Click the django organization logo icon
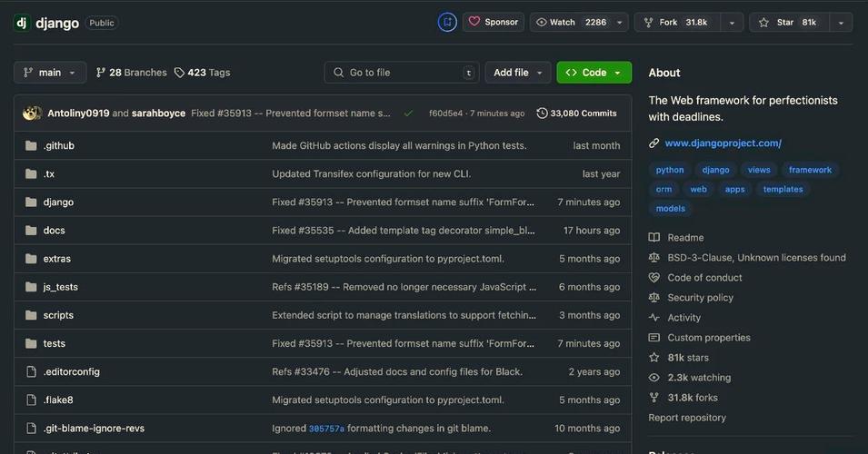The width and height of the screenshot is (868, 454). pyautogui.click(x=22, y=23)
